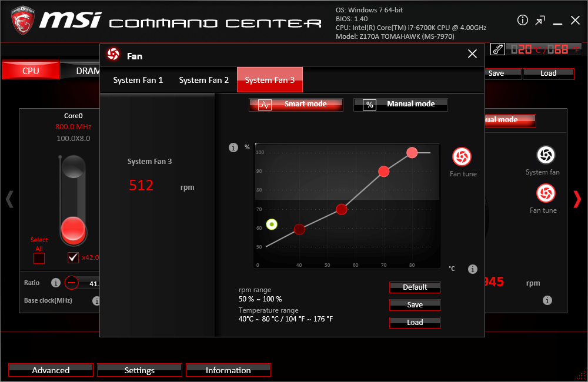Click the waveform icon on the Smart mode button
The image size is (588, 382).
coord(265,105)
